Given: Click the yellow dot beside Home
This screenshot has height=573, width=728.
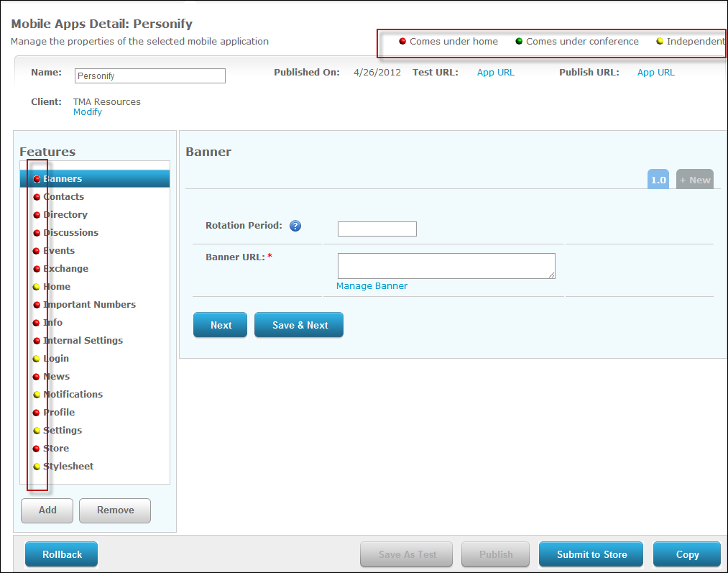Looking at the screenshot, I should pyautogui.click(x=37, y=287).
